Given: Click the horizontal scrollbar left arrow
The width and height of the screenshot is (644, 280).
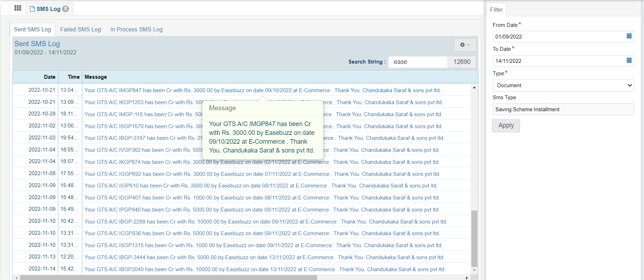Looking at the screenshot, I should 16,278.
